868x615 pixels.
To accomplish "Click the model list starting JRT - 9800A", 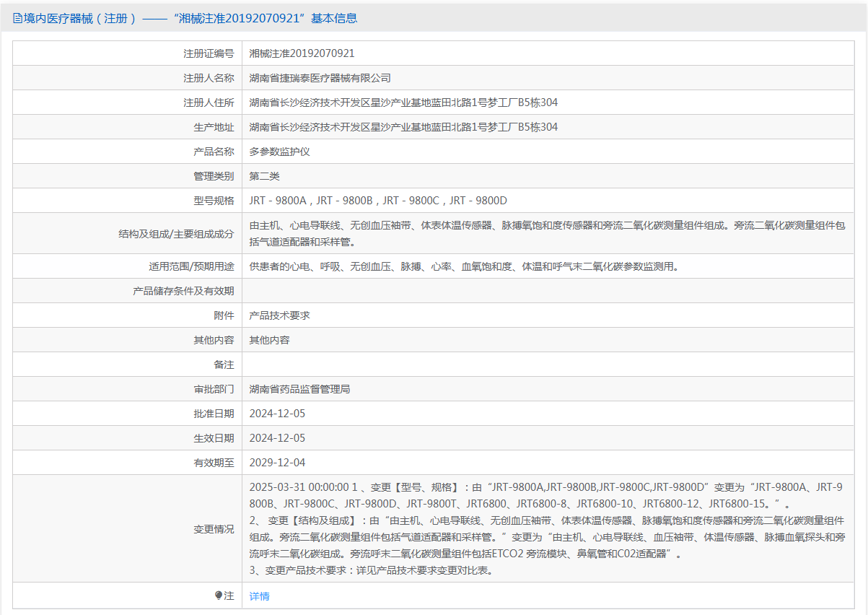I will [x=378, y=201].
